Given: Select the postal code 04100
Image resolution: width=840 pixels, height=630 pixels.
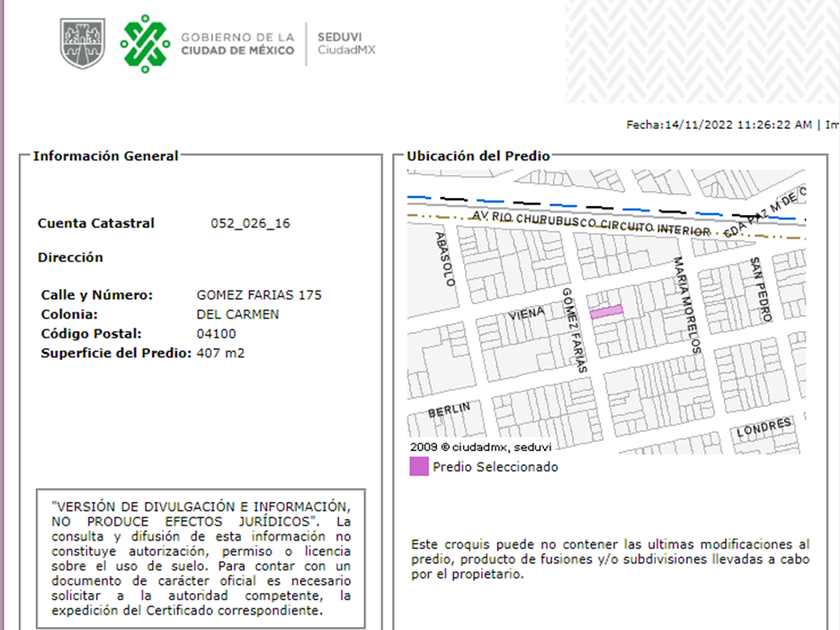Looking at the screenshot, I should tap(216, 334).
